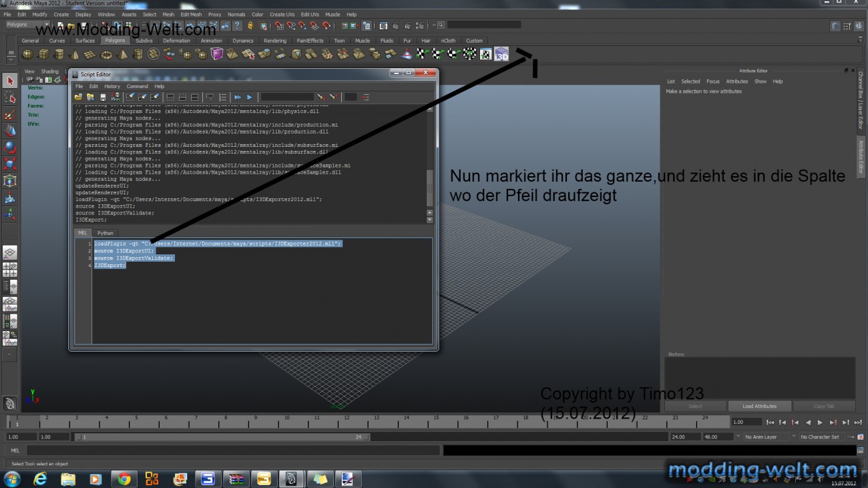The image size is (868, 488).
Task: Click frame 12 on the time slider
Action: coord(346,421)
